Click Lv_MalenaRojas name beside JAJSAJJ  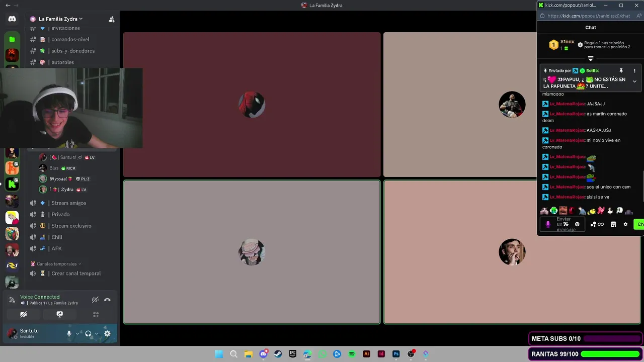point(567,104)
